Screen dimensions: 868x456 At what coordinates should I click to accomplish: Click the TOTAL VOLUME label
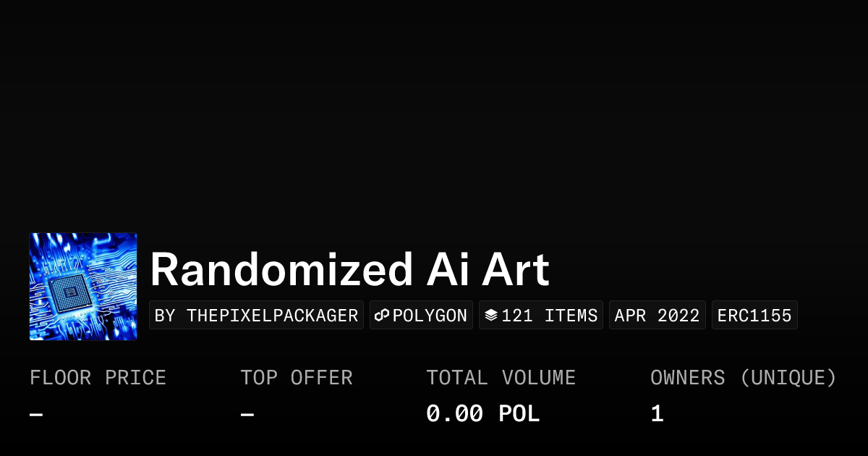pyautogui.click(x=501, y=378)
